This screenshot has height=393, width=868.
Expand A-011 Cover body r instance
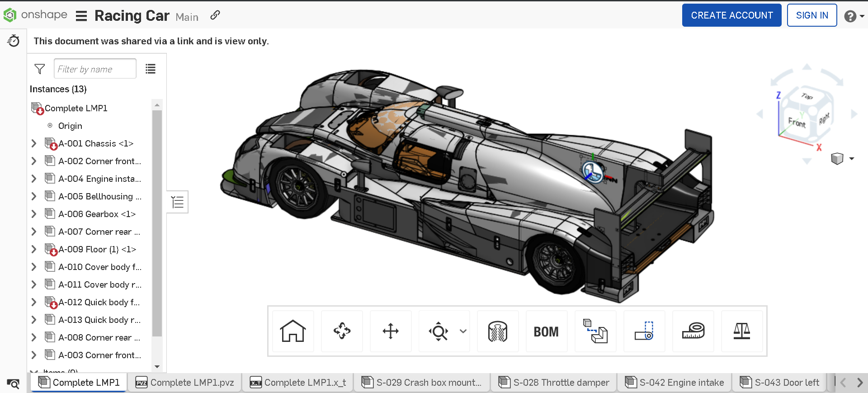(x=34, y=284)
